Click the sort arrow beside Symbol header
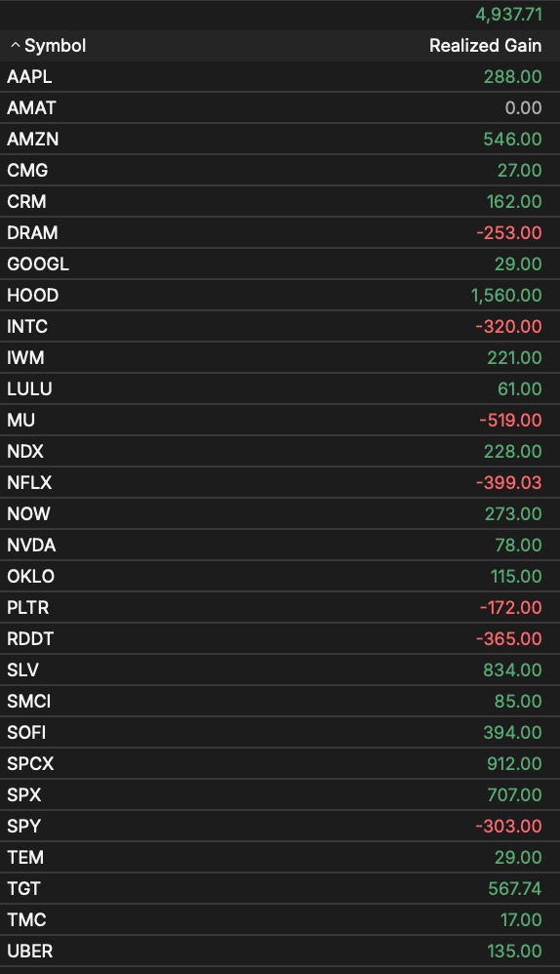Viewport: 560px width, 974px height. (16, 45)
